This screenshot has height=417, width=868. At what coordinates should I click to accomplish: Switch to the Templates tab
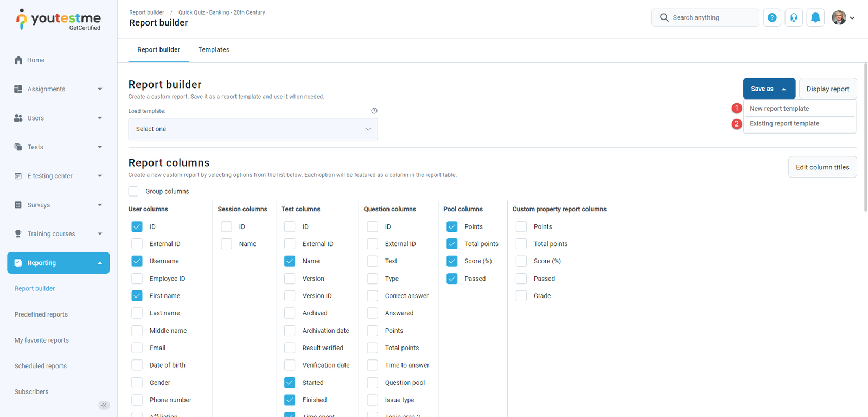tap(214, 50)
